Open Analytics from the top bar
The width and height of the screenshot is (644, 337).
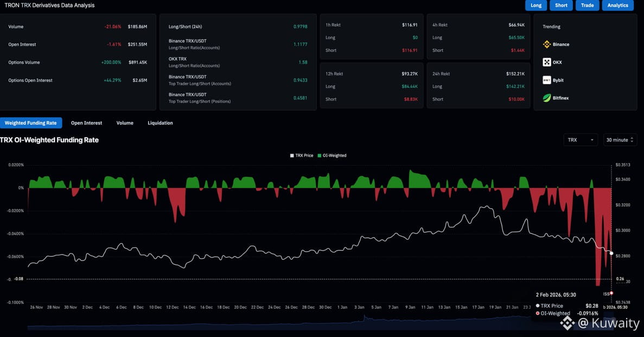(x=617, y=5)
